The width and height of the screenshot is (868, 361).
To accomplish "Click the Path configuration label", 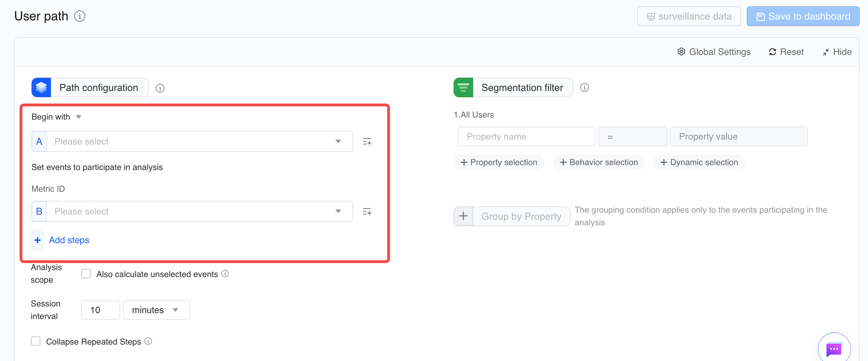I will tap(99, 87).
